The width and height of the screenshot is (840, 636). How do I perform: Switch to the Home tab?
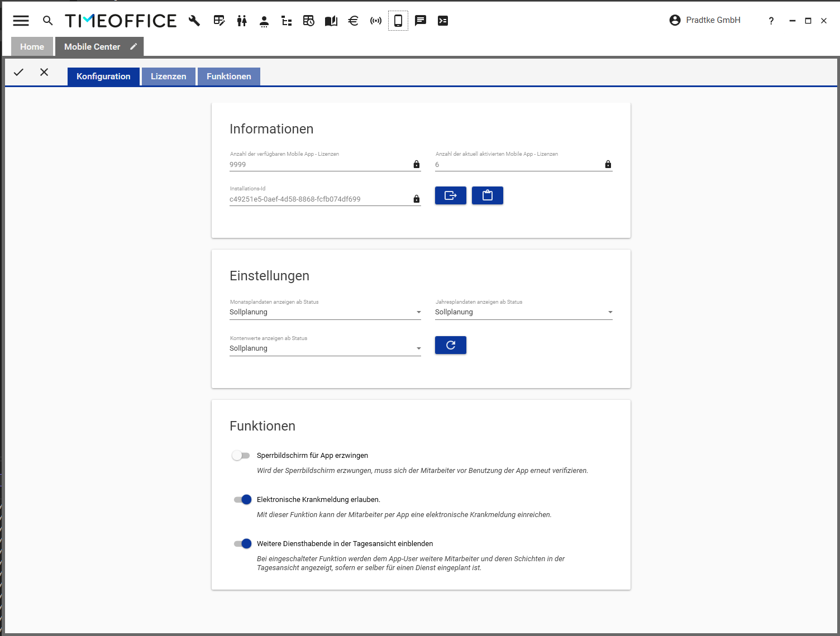point(32,47)
